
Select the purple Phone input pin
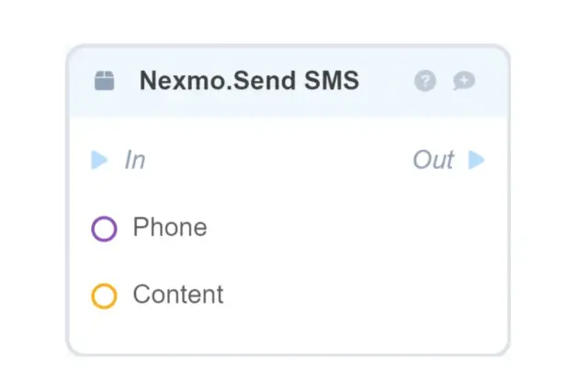point(104,229)
